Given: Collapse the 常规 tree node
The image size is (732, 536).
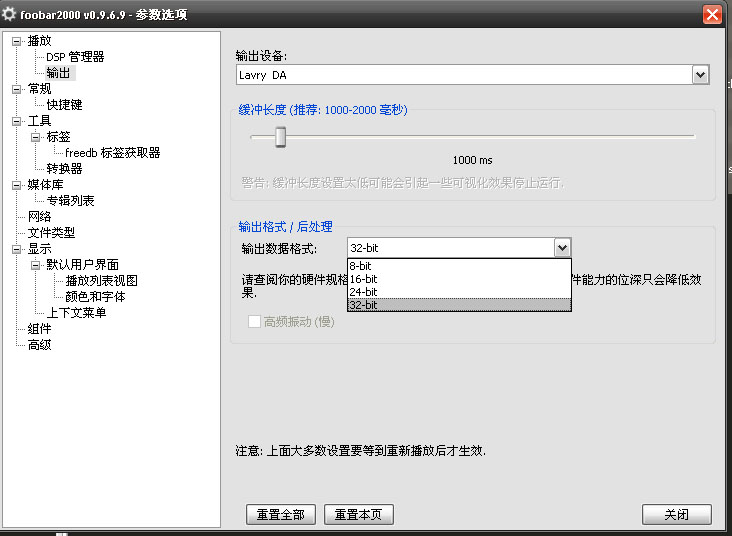Looking at the screenshot, I should 17,89.
